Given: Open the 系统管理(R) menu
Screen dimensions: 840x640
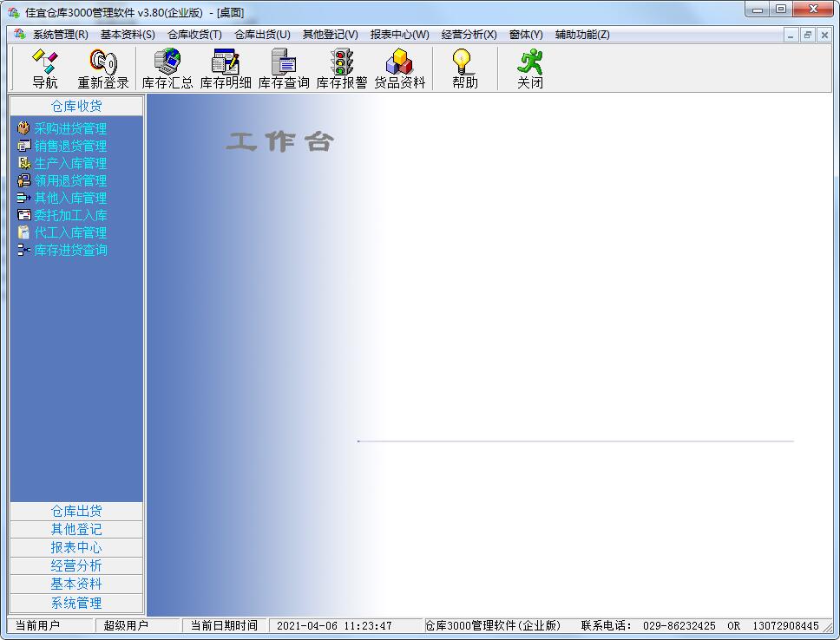Looking at the screenshot, I should point(61,35).
